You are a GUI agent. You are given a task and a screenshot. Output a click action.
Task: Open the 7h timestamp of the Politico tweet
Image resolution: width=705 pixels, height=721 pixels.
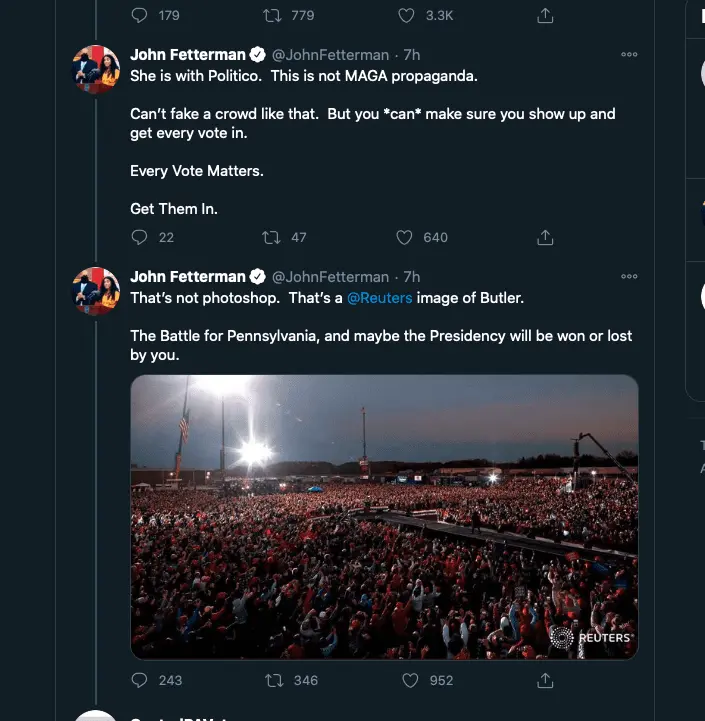(x=412, y=54)
